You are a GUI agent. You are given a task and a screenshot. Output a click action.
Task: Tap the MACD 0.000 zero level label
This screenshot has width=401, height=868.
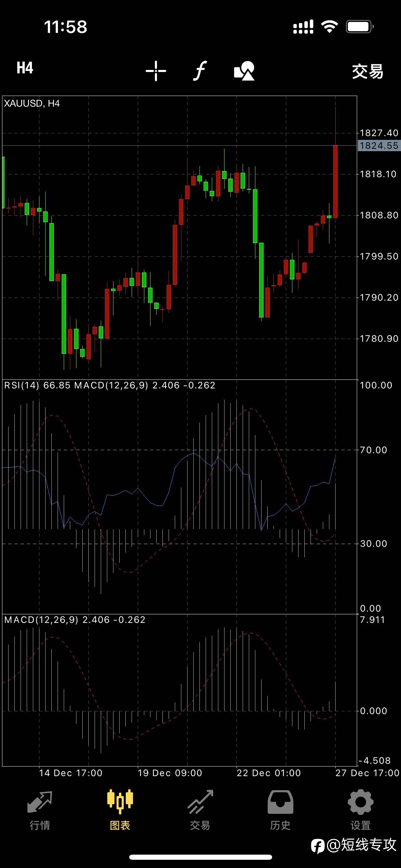point(374,711)
